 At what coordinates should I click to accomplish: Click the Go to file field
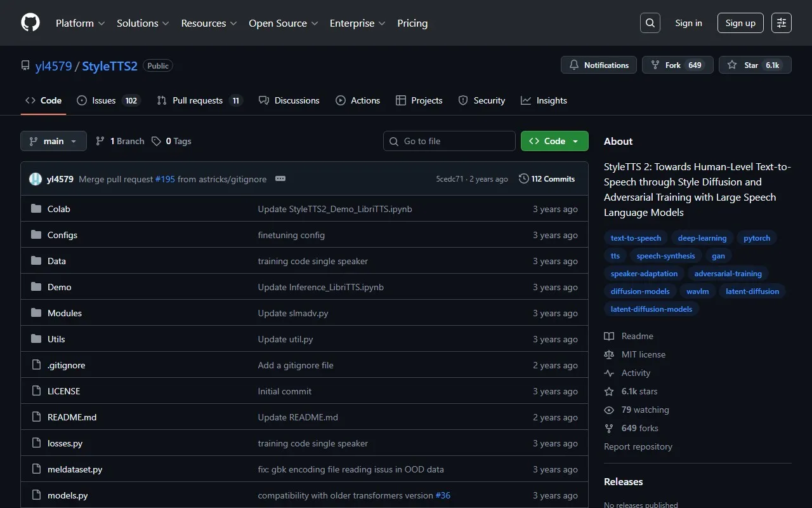click(x=449, y=141)
